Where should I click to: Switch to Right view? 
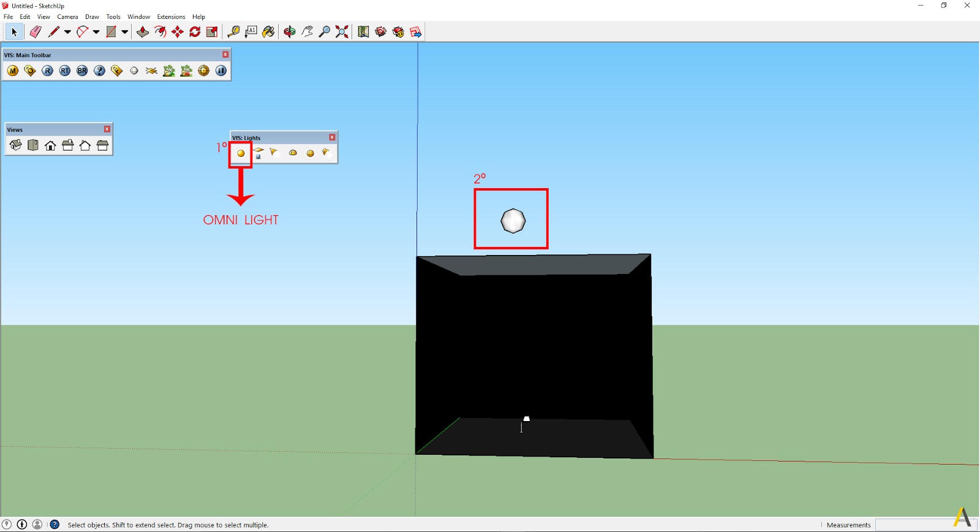(x=68, y=146)
